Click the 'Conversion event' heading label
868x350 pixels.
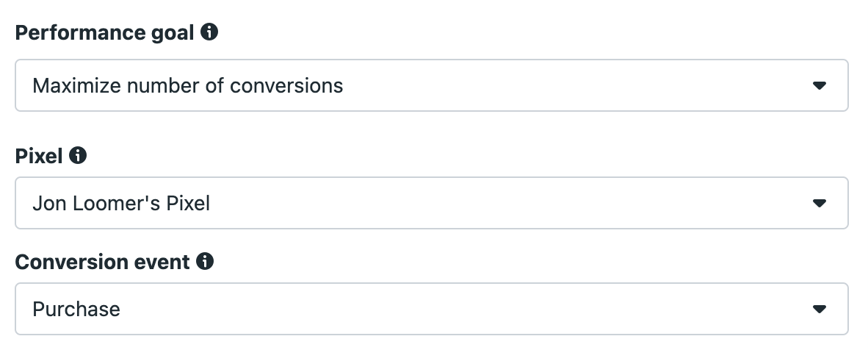tap(102, 262)
